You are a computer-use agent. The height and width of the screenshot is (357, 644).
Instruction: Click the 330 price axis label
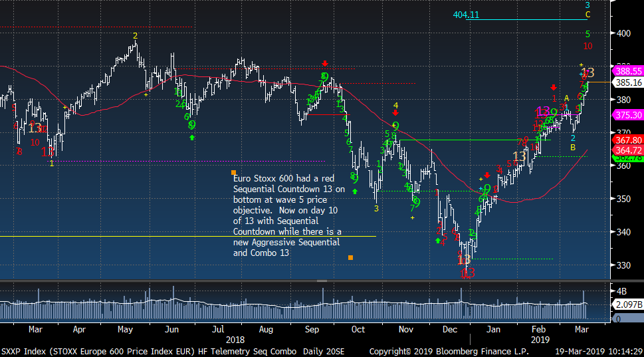point(623,265)
